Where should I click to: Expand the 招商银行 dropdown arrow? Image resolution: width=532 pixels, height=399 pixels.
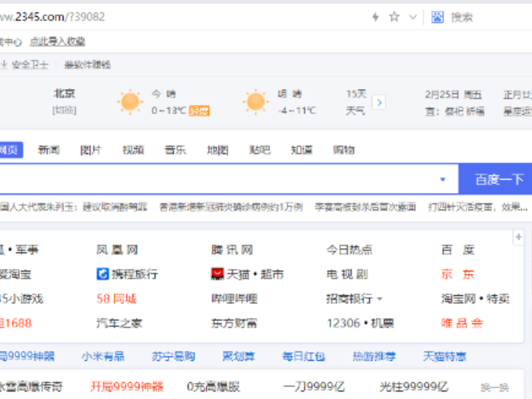[380, 299]
